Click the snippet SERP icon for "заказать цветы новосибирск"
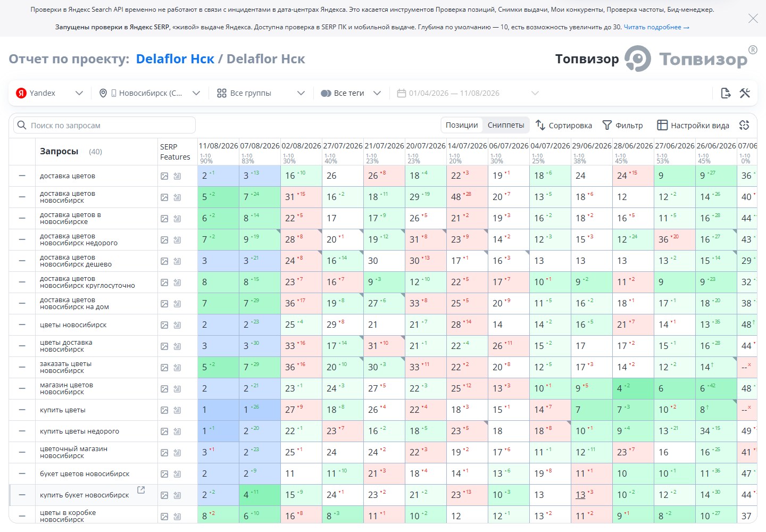Image resolution: width=766 pixels, height=532 pixels. (x=177, y=368)
